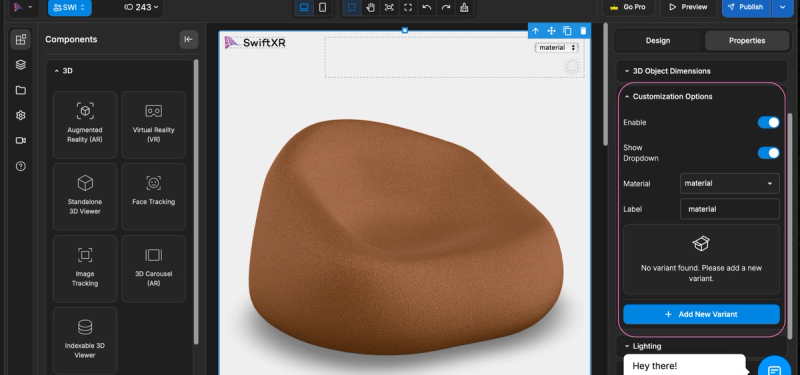
Task: Click the SwiftXR logo on canvas
Action: coord(255,43)
